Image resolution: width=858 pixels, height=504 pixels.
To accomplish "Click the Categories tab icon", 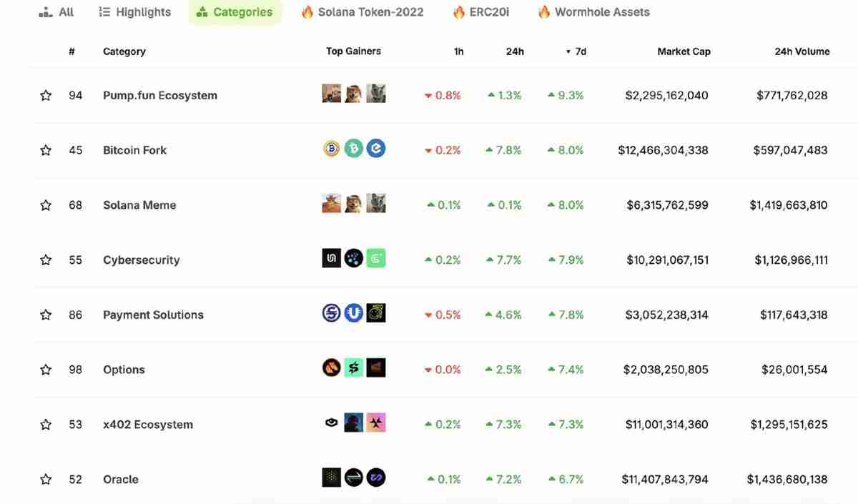I will (x=202, y=12).
